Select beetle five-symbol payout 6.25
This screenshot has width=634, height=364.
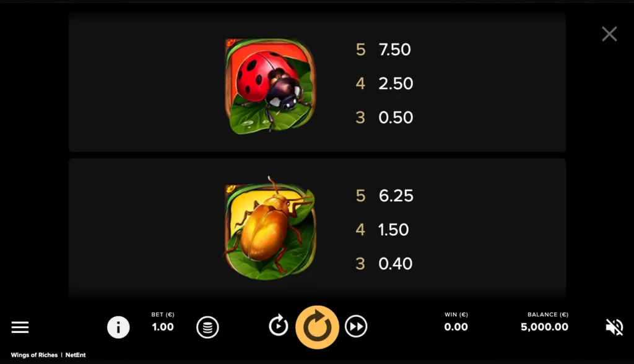(x=396, y=196)
